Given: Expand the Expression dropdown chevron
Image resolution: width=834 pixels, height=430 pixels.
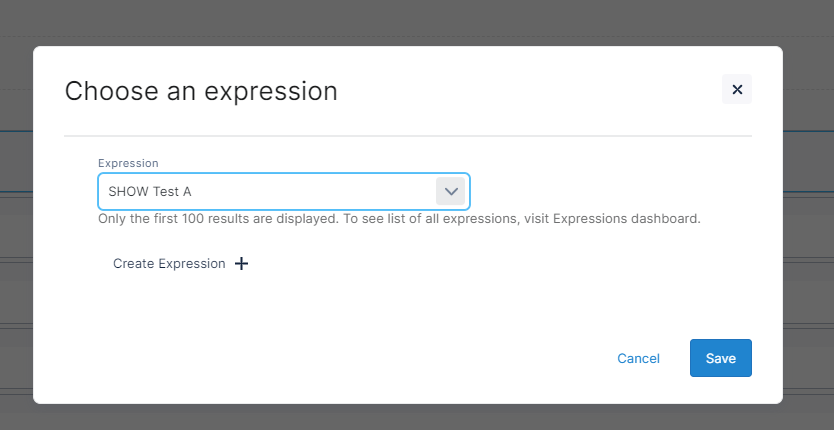Looking at the screenshot, I should (451, 191).
